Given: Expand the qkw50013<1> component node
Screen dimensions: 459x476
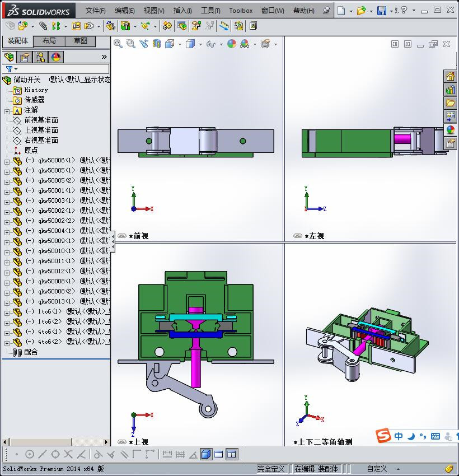Looking at the screenshot, I should point(7,304).
